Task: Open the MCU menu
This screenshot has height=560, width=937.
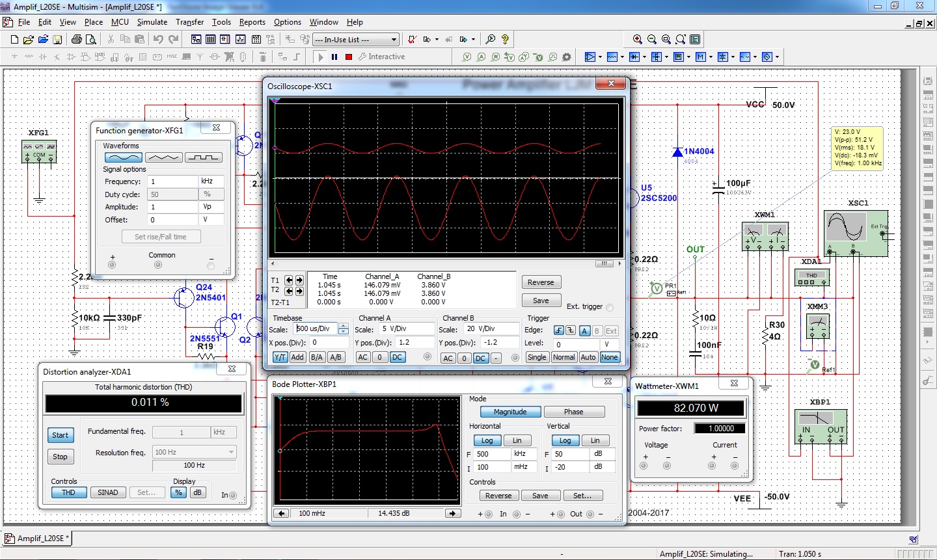Action: coord(120,21)
